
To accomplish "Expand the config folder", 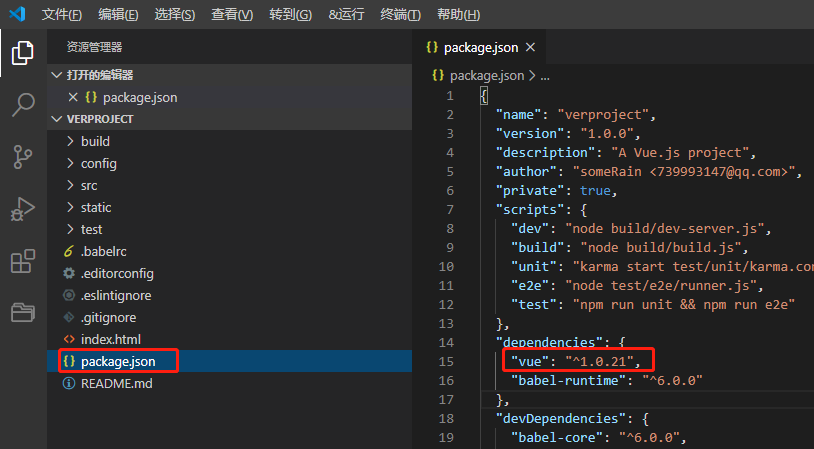I will (70, 164).
